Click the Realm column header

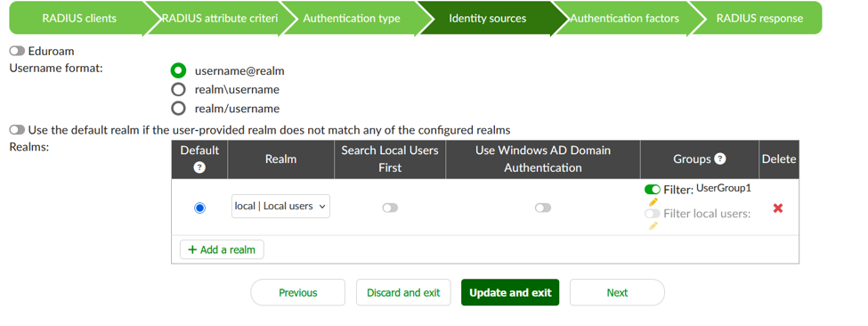[x=280, y=159]
